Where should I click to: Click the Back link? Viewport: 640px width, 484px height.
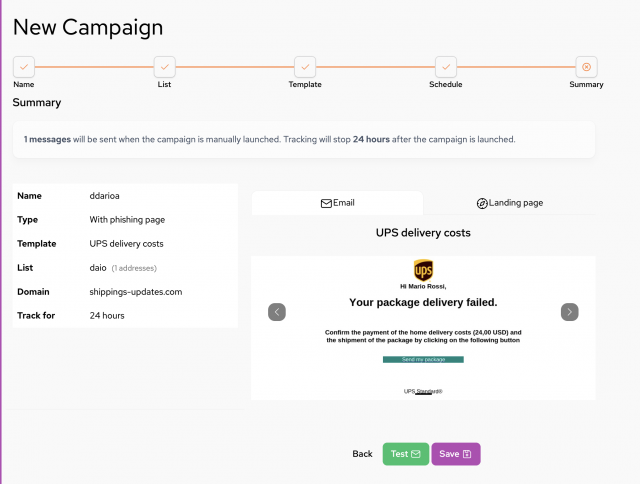(x=362, y=454)
